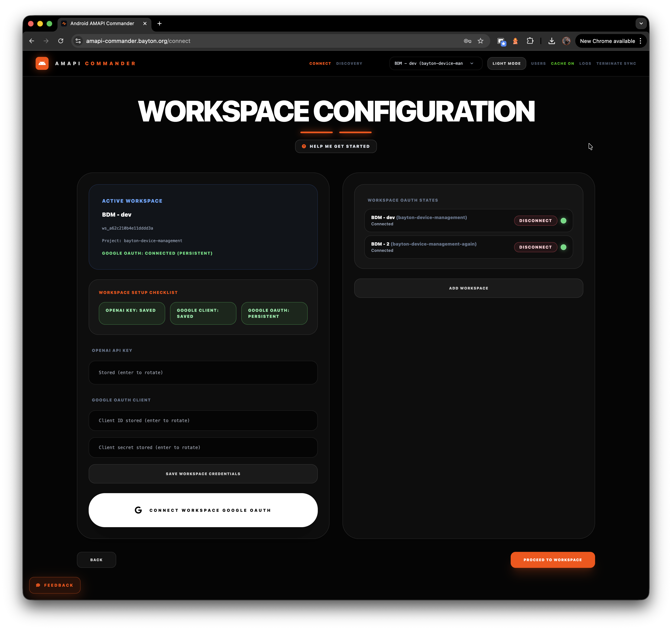Image resolution: width=672 pixels, height=630 pixels.
Task: Open the Chrome three-dot menu
Action: (x=640, y=41)
